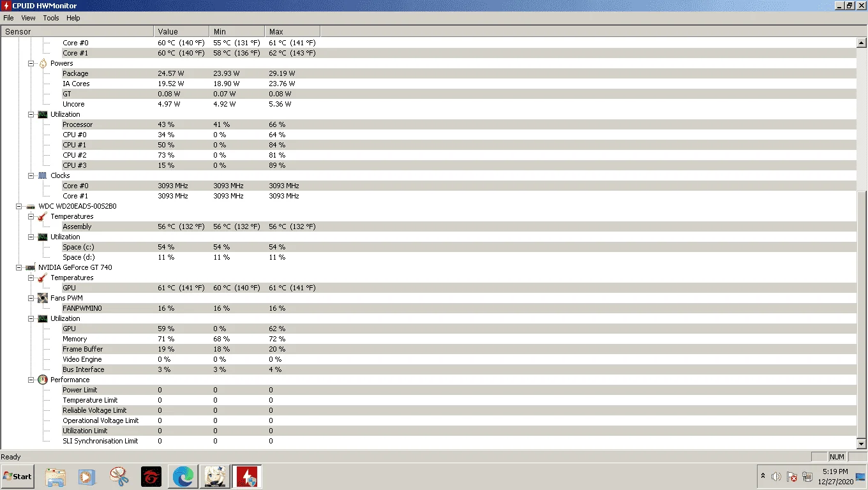Open the anime character game taskbar icon
Screen dimensions: 868x490
point(214,477)
